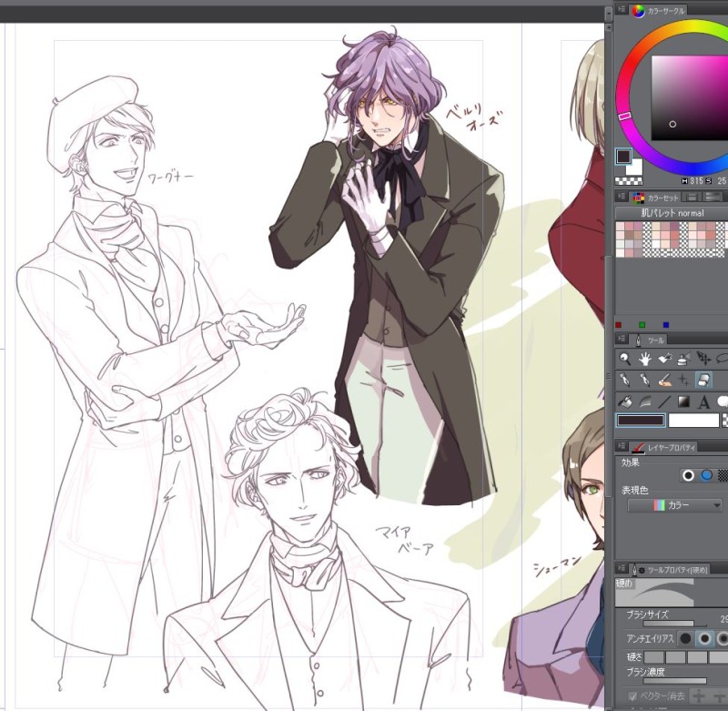Viewport: 728px width, 711px height.
Task: Select the Operation object tool
Action: tap(665, 359)
